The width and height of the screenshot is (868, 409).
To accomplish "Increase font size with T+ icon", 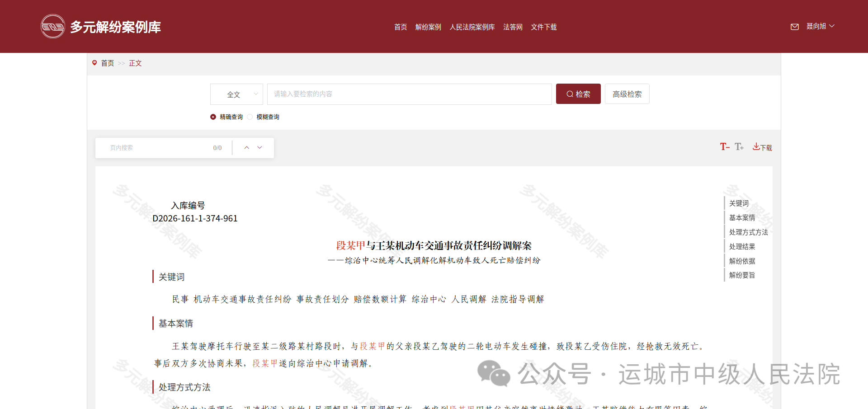I will (739, 146).
